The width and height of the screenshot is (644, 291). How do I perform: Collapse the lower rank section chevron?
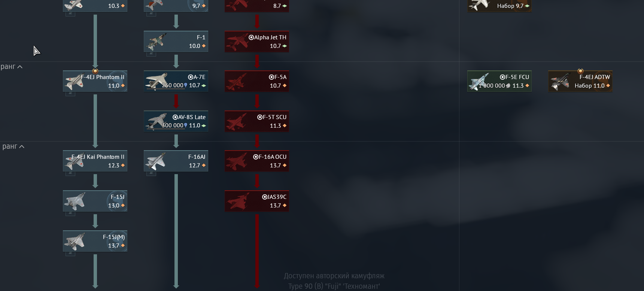[22, 147]
